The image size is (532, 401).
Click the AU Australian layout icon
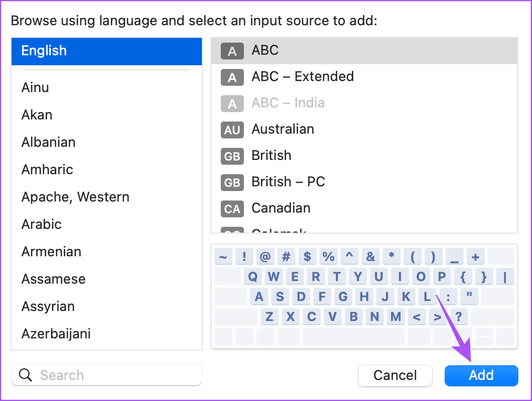coord(232,130)
